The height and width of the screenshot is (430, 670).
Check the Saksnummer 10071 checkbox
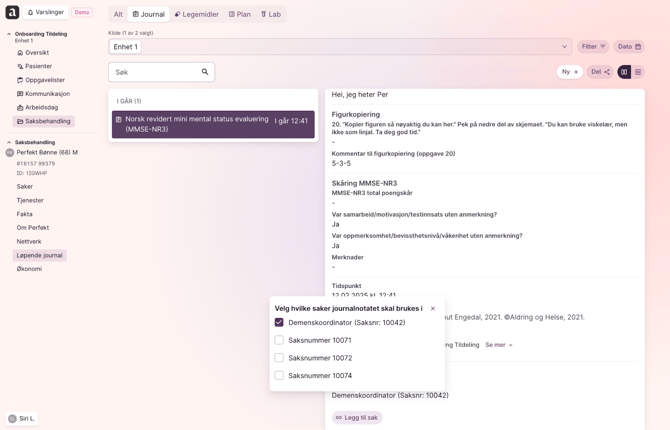pos(279,340)
